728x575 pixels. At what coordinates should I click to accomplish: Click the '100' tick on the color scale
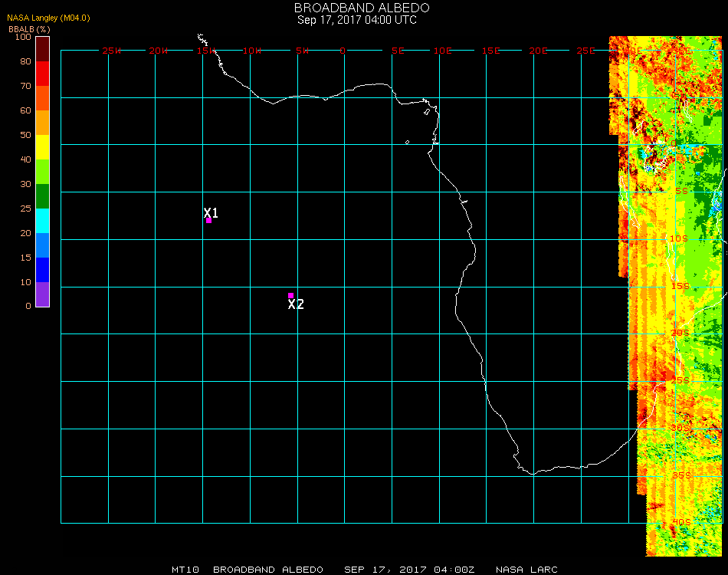pos(23,37)
